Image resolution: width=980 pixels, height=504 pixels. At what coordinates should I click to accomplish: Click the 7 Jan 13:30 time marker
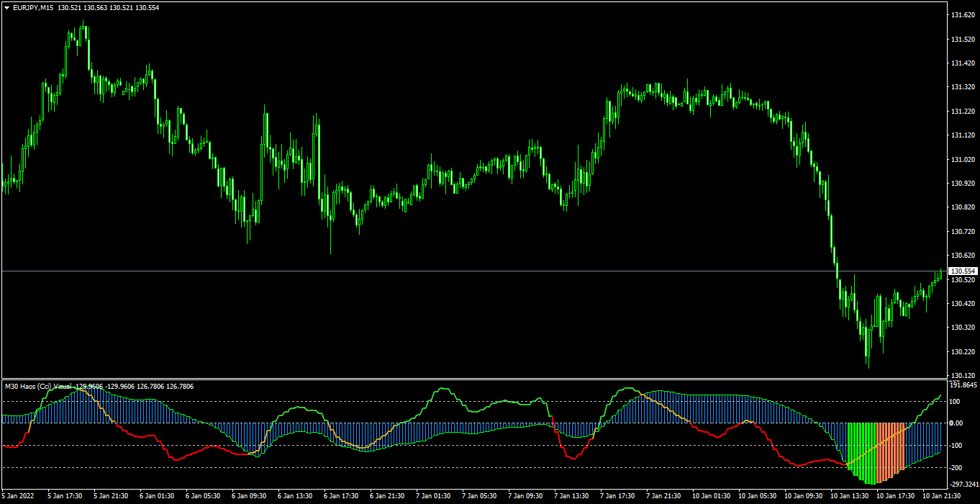coord(572,496)
